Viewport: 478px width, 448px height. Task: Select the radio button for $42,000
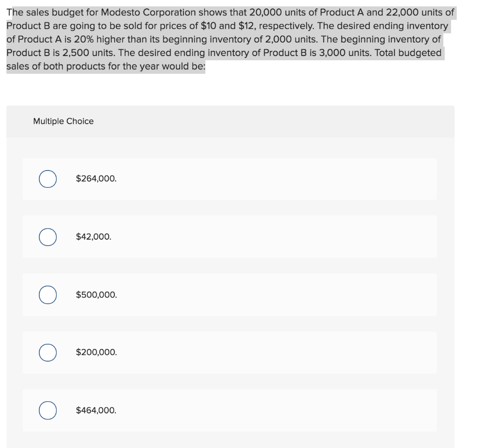click(47, 237)
